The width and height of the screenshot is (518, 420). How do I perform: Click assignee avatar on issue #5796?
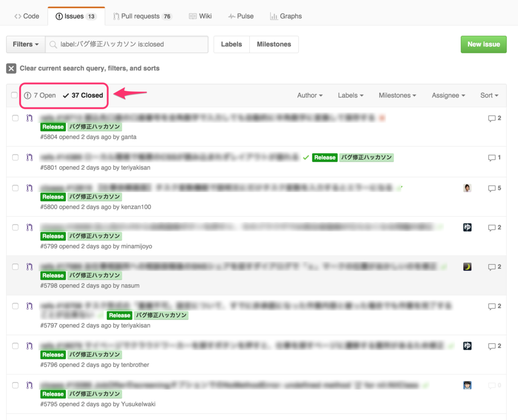pos(467,346)
